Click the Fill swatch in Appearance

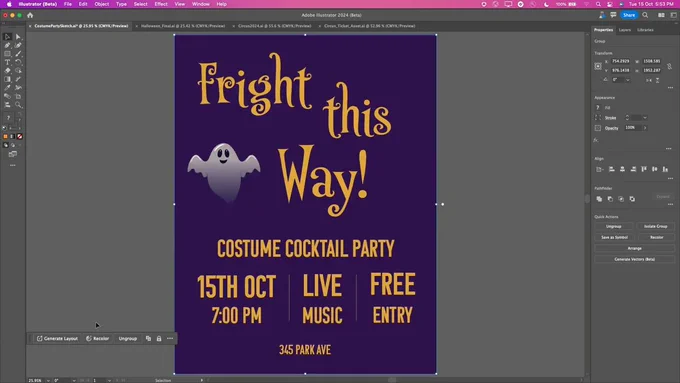598,108
